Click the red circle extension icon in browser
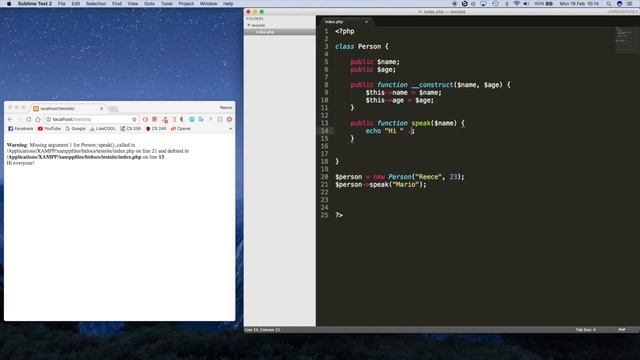This screenshot has height=360, width=640. [145, 119]
